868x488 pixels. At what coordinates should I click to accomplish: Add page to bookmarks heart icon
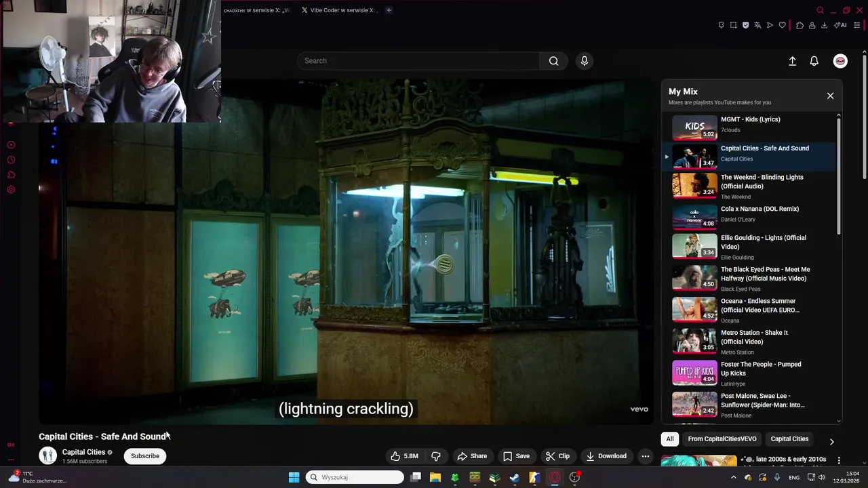782,25
